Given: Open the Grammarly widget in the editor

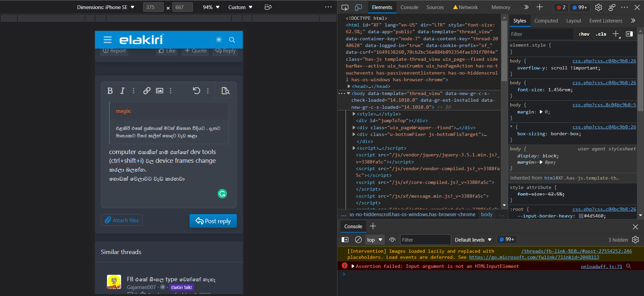Looking at the screenshot, I should pos(222,194).
